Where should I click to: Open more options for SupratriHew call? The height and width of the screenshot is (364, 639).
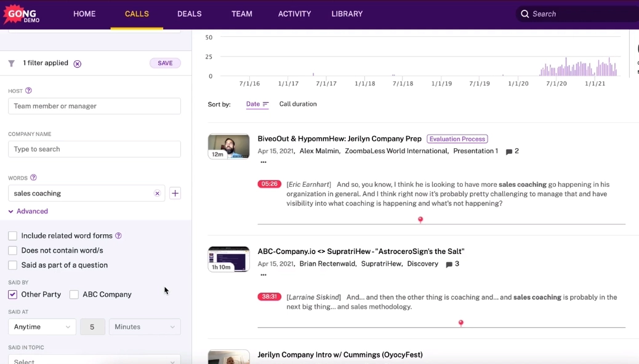[263, 275]
